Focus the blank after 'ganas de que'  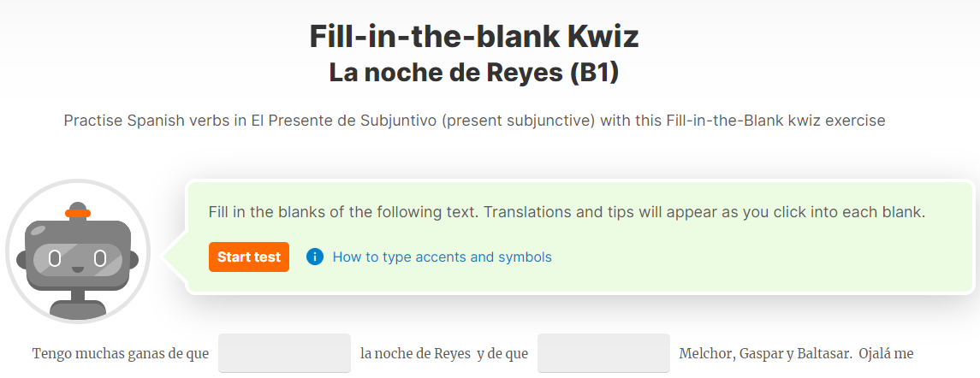tap(284, 353)
